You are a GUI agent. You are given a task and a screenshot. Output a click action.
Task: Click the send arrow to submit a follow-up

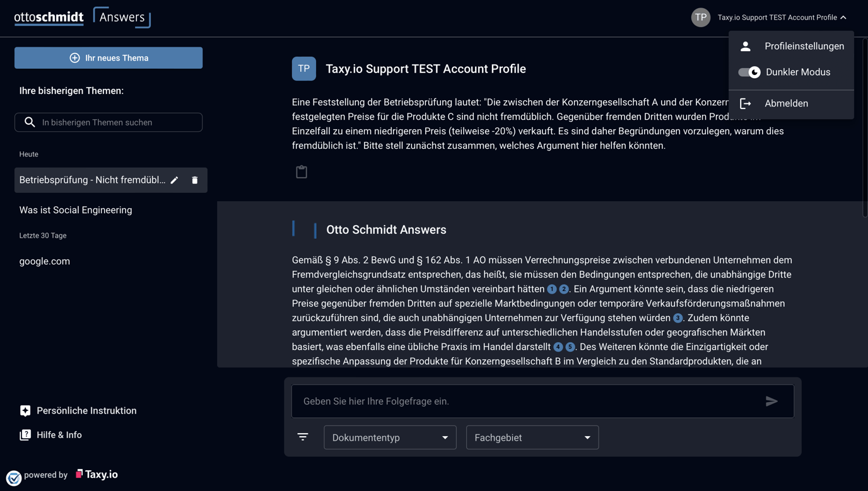(771, 401)
